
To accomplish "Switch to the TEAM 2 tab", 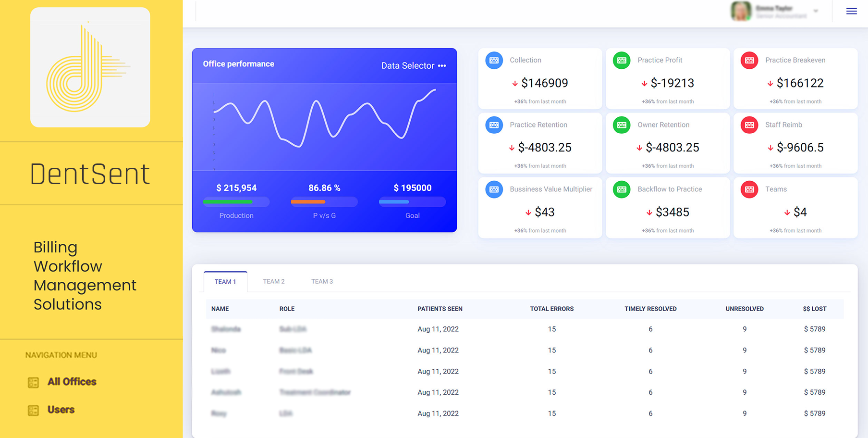I will click(273, 282).
